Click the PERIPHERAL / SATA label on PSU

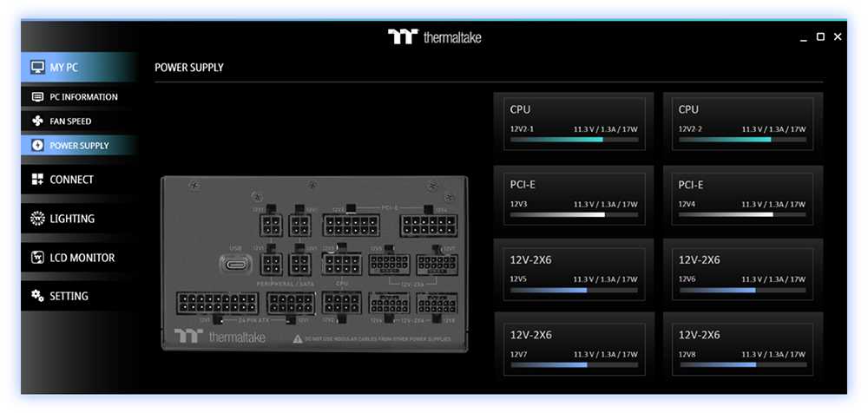click(x=285, y=284)
